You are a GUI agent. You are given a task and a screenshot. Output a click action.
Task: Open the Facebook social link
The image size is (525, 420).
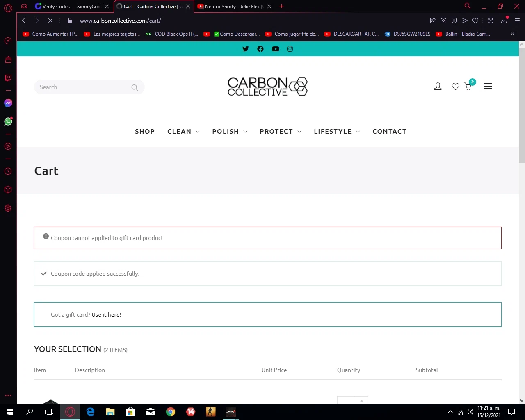260,49
